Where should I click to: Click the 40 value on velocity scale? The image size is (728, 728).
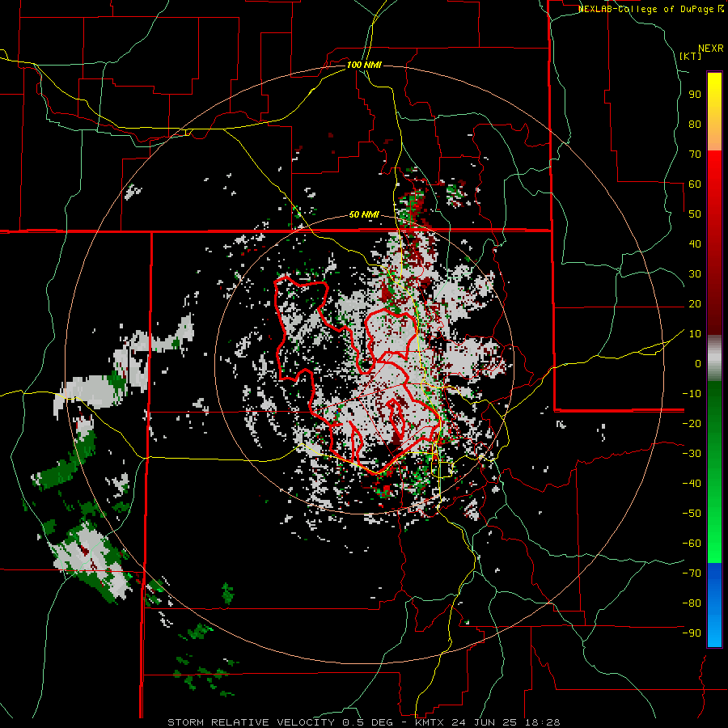click(695, 243)
